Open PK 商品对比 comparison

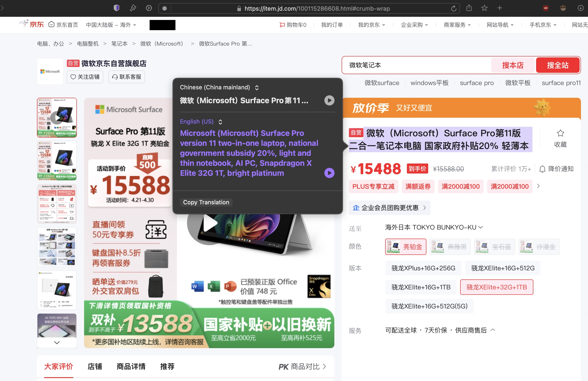pyautogui.click(x=303, y=366)
